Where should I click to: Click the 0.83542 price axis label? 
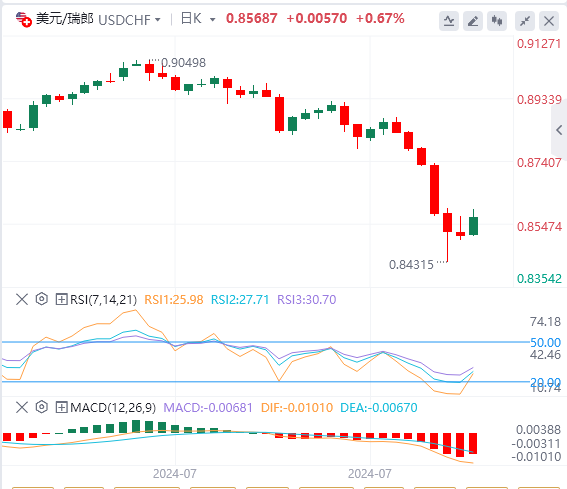click(539, 279)
